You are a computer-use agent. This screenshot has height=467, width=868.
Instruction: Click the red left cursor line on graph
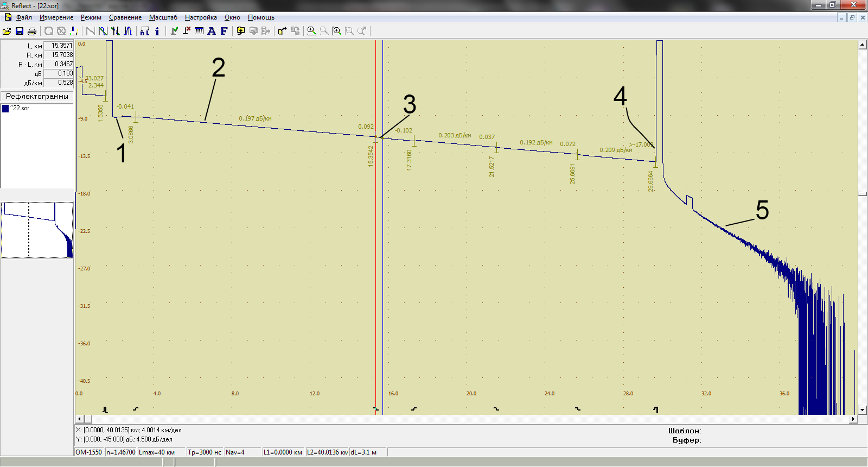[x=375, y=228]
